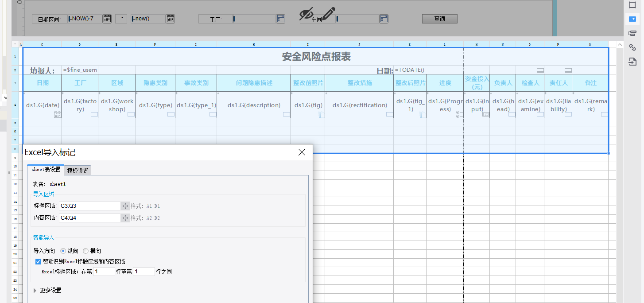Select the ds1.G(liability) cell
The width and height of the screenshot is (644, 303).
tap(558, 105)
